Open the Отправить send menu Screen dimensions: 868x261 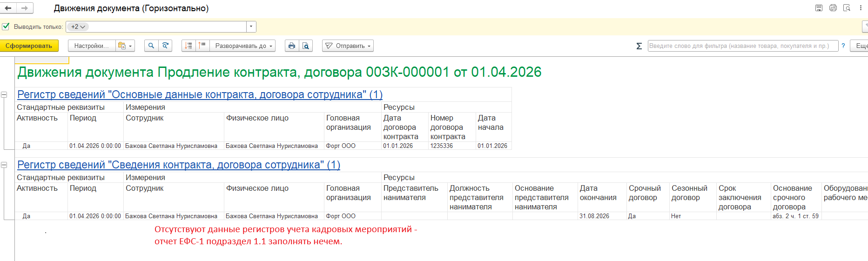(x=348, y=46)
